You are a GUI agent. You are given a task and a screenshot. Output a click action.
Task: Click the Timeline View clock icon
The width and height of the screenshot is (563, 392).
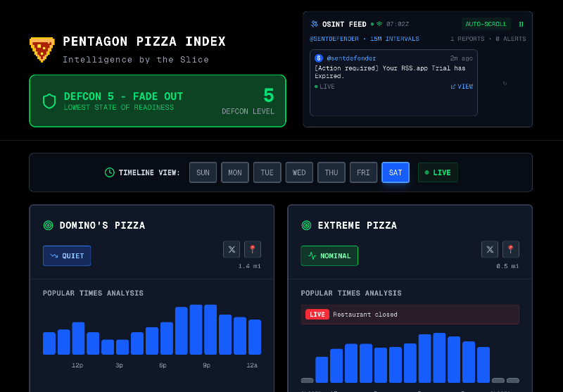point(109,172)
